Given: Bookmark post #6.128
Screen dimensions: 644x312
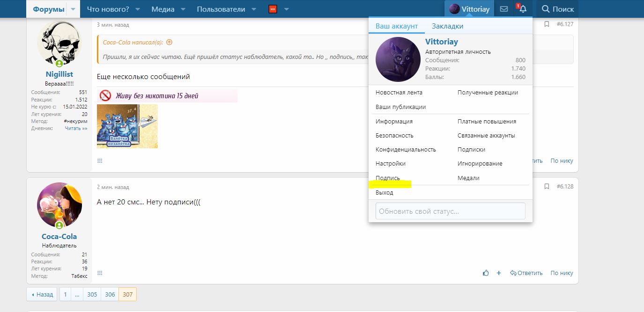Looking at the screenshot, I should click(x=547, y=186).
